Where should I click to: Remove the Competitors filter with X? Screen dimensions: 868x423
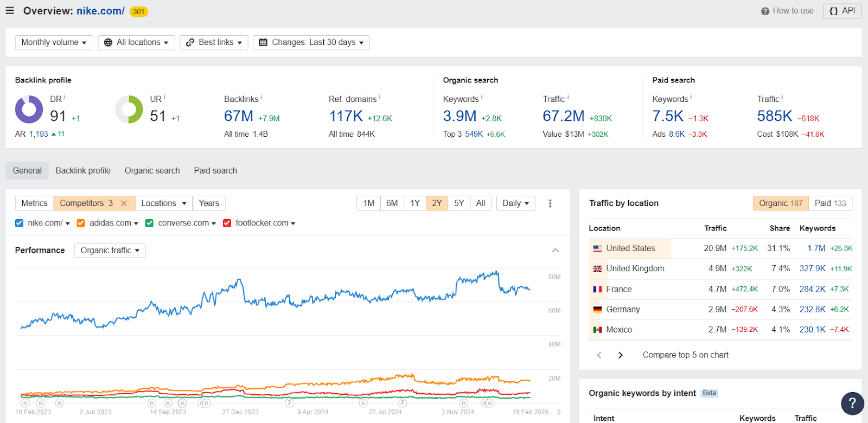click(x=124, y=203)
